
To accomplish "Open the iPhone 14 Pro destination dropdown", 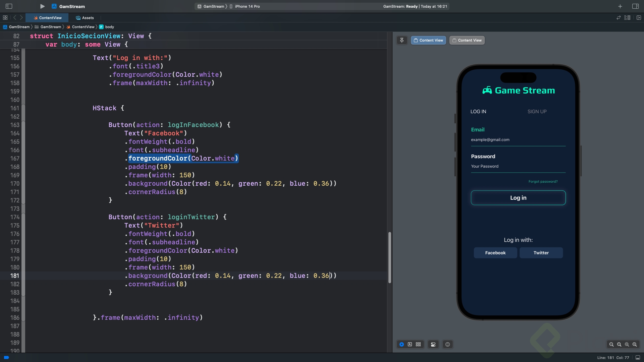I will tap(247, 6).
